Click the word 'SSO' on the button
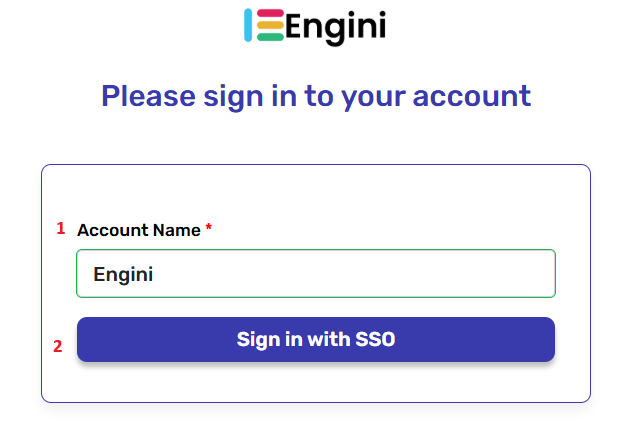 point(375,339)
